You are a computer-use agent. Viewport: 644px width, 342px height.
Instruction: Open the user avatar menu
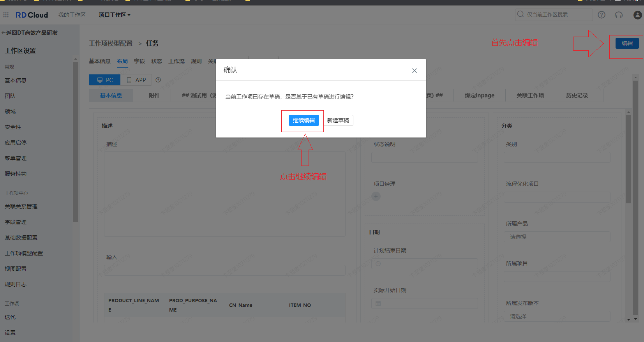pyautogui.click(x=637, y=15)
